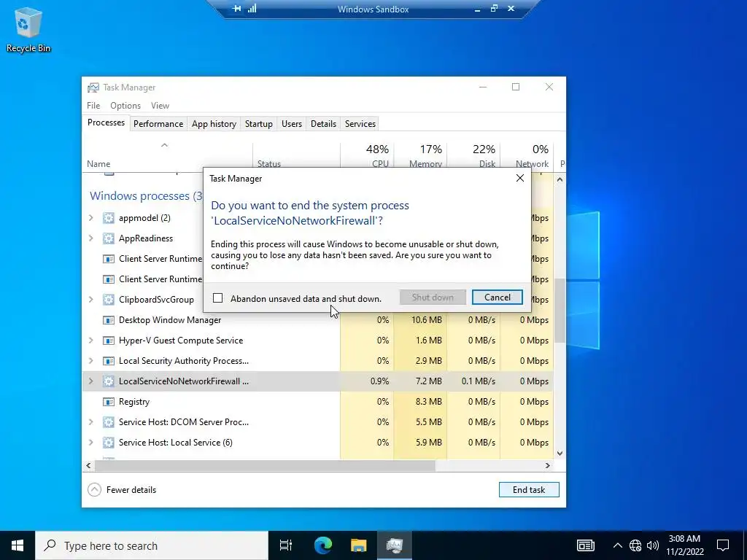Expand Local Security Authority Process row
This screenshot has width=747, height=560.
[91, 361]
